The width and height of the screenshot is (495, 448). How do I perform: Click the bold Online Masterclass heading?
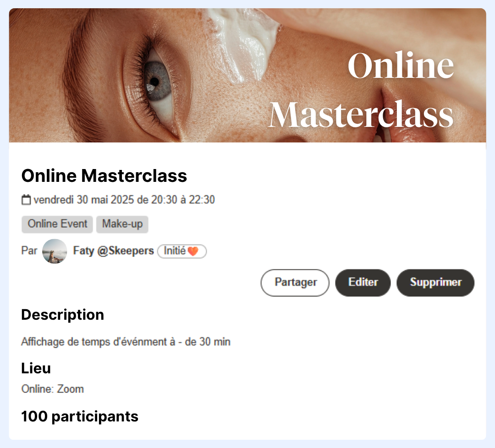[104, 176]
